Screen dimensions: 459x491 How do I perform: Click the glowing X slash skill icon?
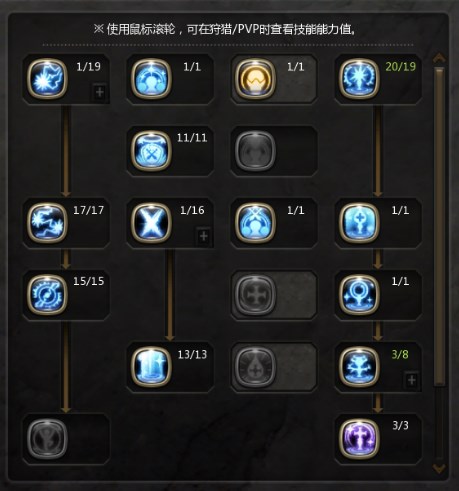(x=151, y=223)
